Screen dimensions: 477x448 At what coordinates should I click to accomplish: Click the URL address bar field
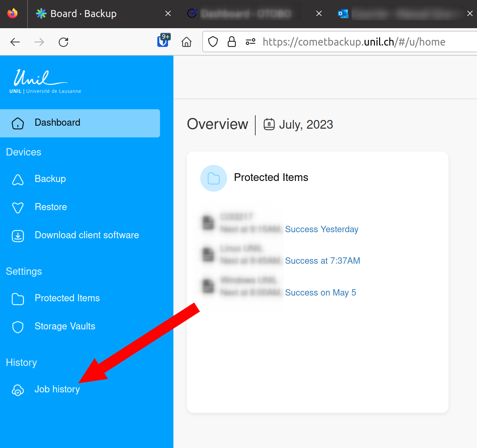coord(354,42)
